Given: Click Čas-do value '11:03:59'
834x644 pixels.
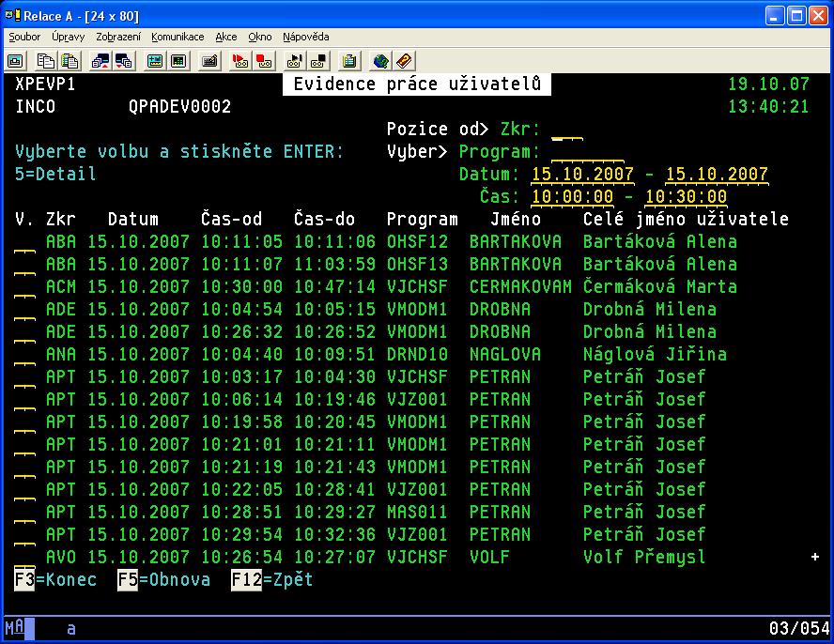Looking at the screenshot, I should pyautogui.click(x=335, y=265).
